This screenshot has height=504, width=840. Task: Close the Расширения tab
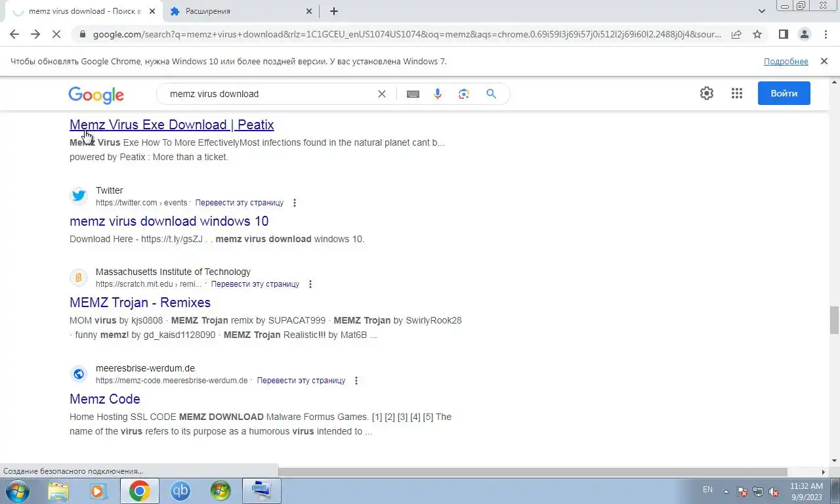point(310,11)
